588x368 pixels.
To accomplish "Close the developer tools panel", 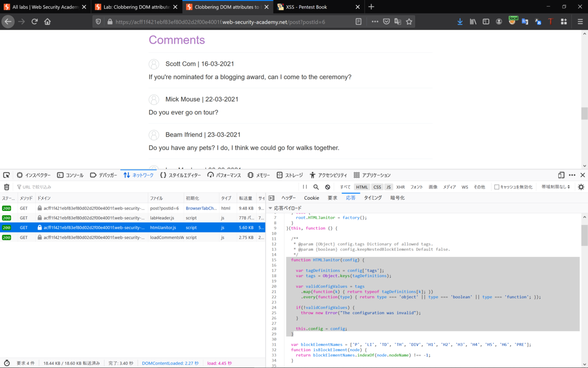I will tap(583, 175).
